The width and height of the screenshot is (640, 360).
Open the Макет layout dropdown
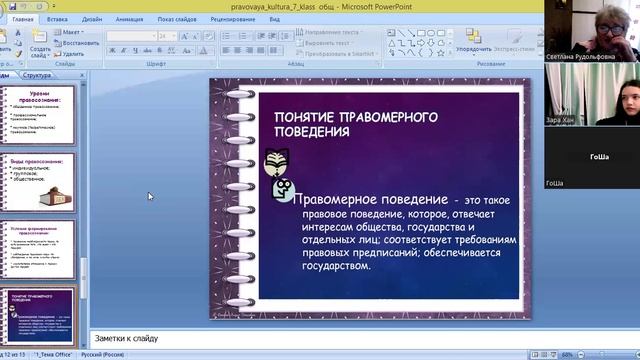69,32
